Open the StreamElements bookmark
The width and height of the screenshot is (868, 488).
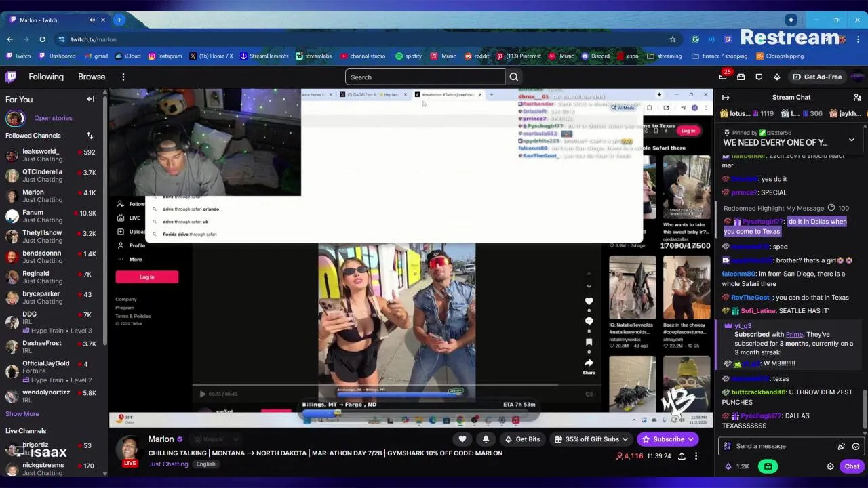[x=264, y=56]
